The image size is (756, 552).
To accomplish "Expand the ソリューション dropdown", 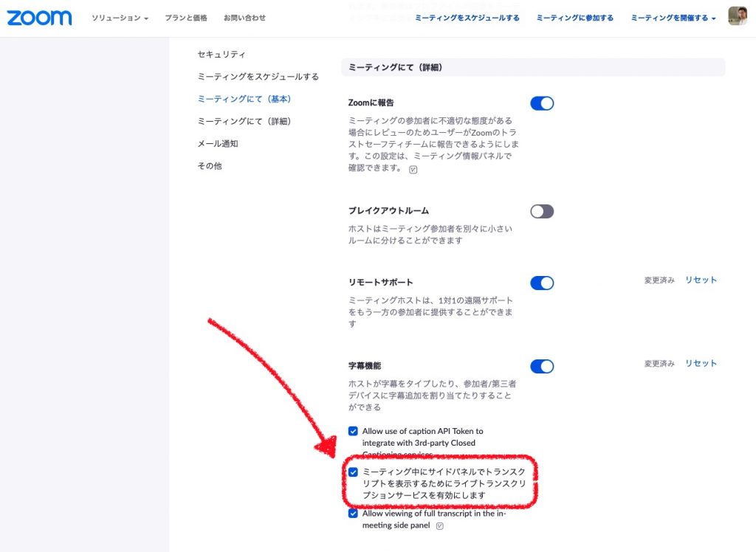I will (x=120, y=18).
